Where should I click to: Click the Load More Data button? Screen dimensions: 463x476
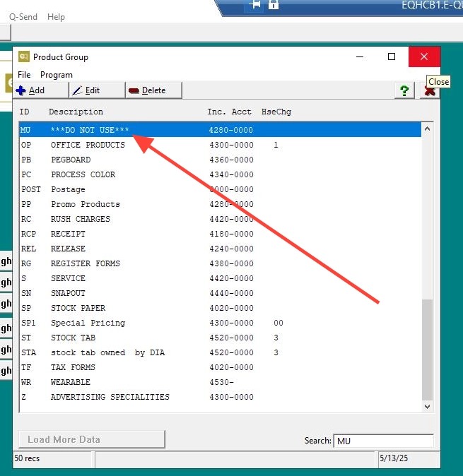[92, 439]
